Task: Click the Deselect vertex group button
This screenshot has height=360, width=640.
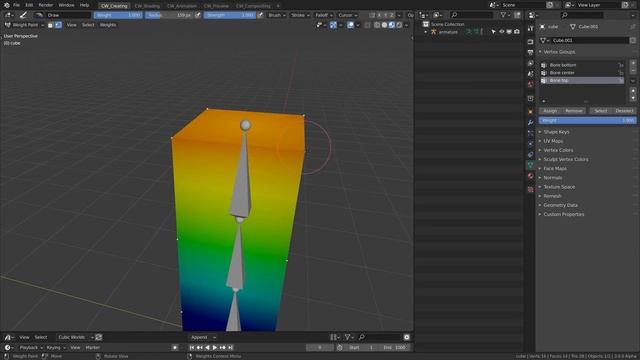Action: pos(624,111)
